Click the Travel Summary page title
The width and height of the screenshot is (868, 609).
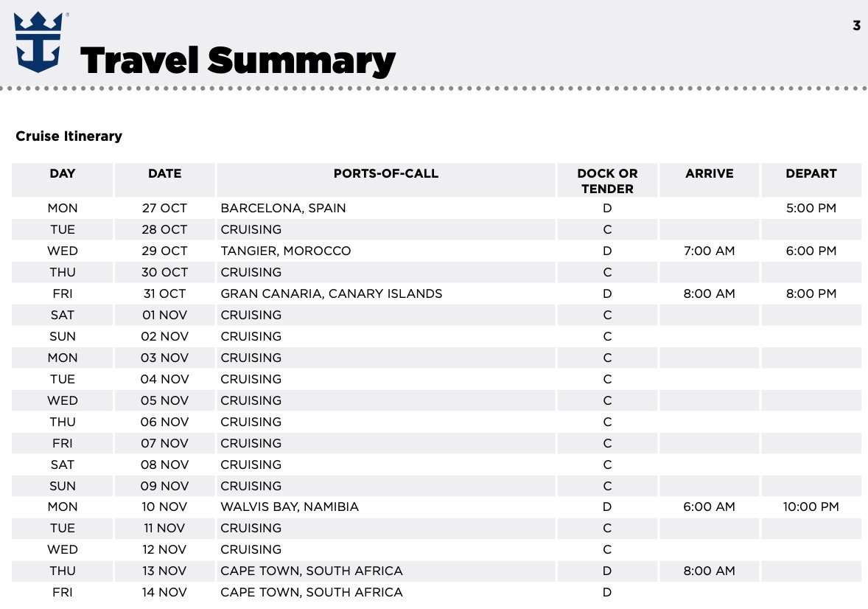coord(237,60)
